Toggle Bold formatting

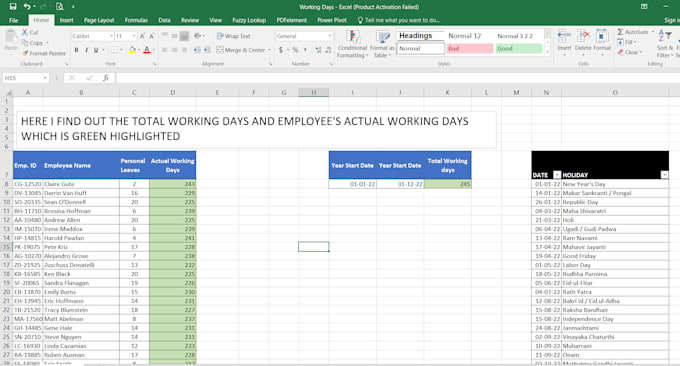click(76, 50)
